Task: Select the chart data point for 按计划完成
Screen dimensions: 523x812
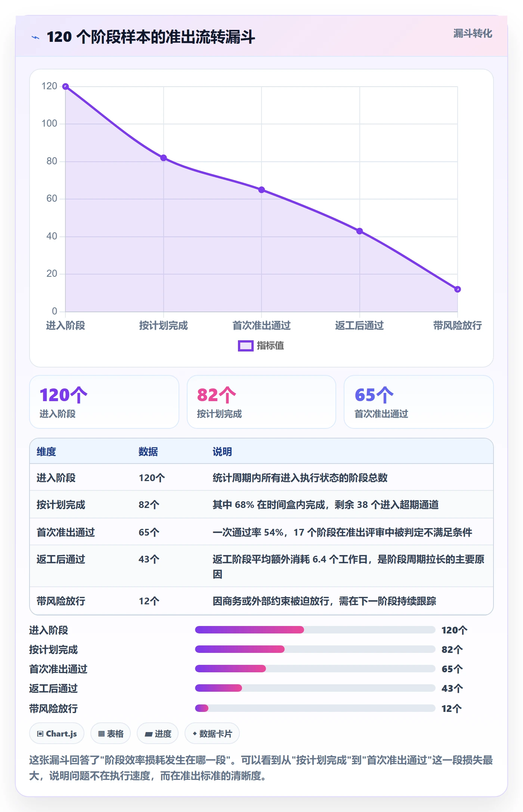Action: (x=164, y=158)
